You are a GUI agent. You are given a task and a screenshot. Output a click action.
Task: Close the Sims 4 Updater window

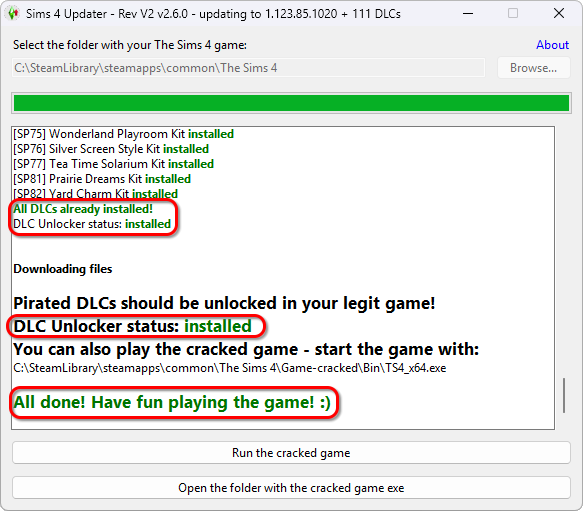pos(558,14)
